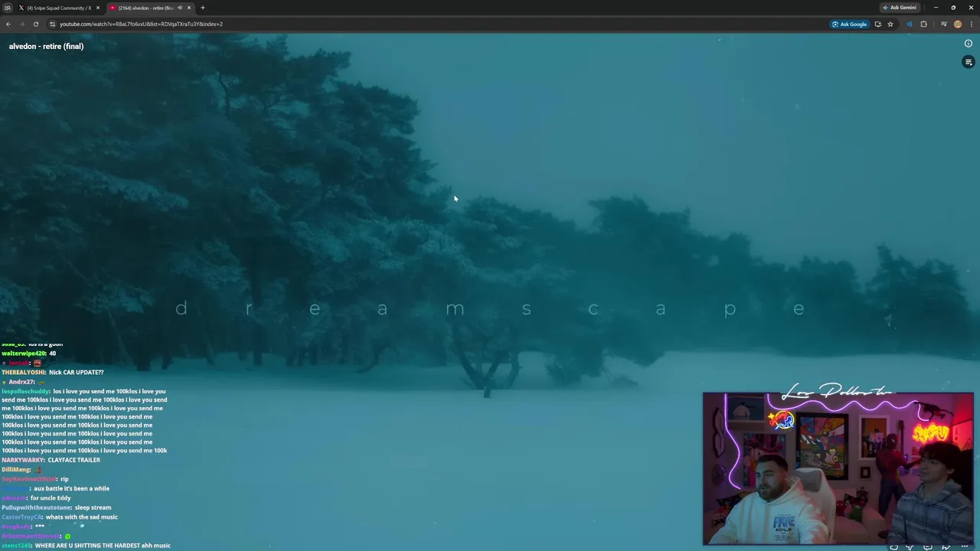
Task: Click username 'NARKYWARKY' in chat
Action: click(23, 460)
